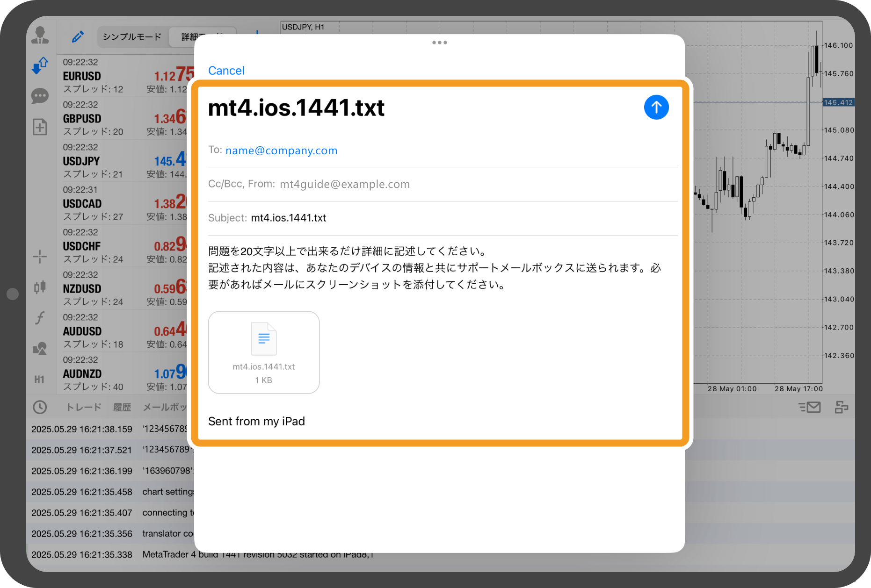
Task: Click the layout windows icon in bottom toolbar
Action: [842, 407]
